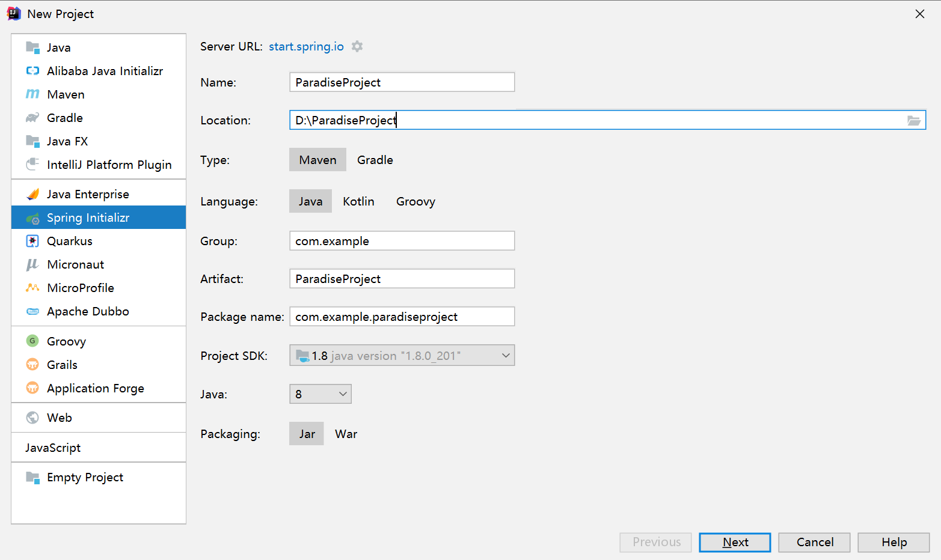Image resolution: width=941 pixels, height=560 pixels.
Task: Click the Maven icon in the sidebar
Action: pyautogui.click(x=32, y=94)
